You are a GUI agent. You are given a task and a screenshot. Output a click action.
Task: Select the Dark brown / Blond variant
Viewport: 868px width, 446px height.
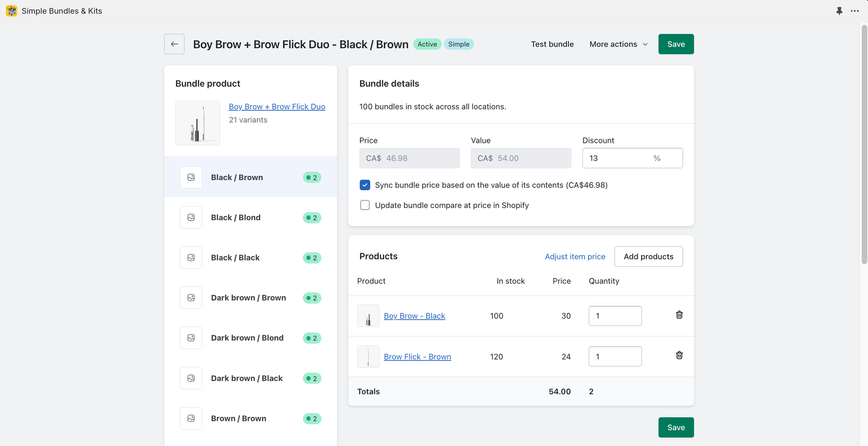(x=250, y=338)
